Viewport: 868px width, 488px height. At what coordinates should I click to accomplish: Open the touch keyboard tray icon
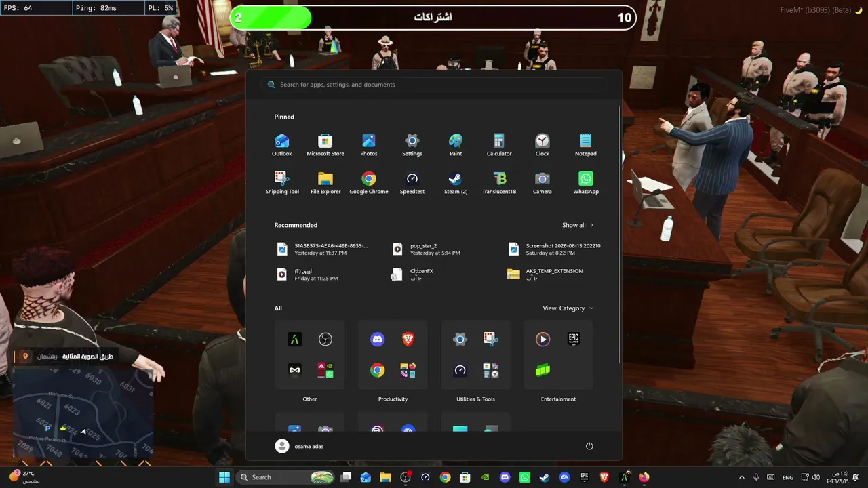click(x=771, y=477)
